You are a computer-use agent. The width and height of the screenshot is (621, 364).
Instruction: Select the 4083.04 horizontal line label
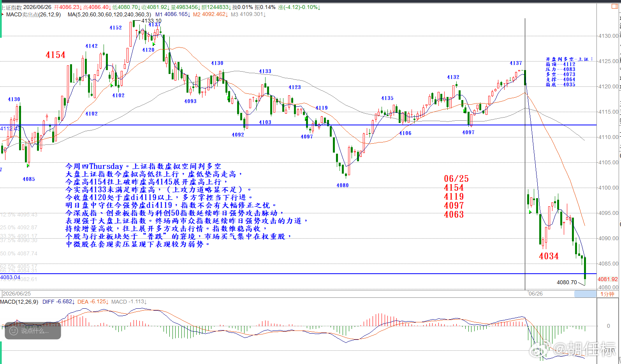click(11, 277)
